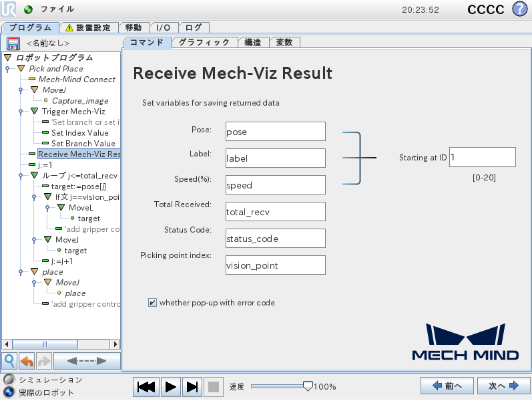Viewport: 532px width, 401px height.
Task: Select the j:=j+1 row
Action: tap(62, 261)
